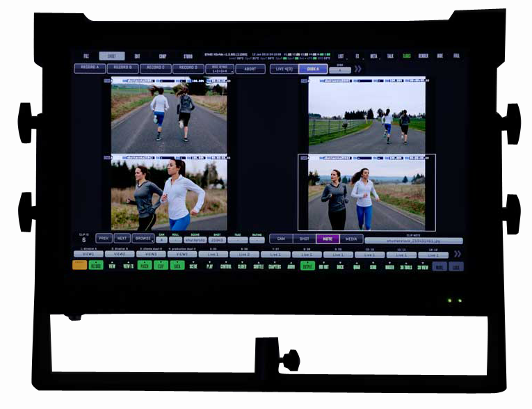Open the COMP menu tab
Viewport: 532px width, 409px height.
162,56
